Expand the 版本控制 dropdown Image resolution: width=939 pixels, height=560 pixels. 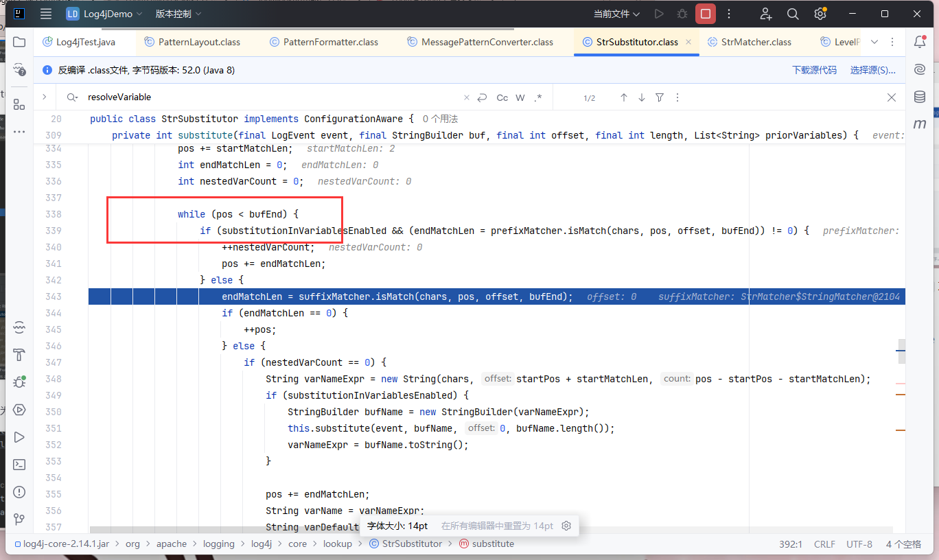tap(178, 14)
